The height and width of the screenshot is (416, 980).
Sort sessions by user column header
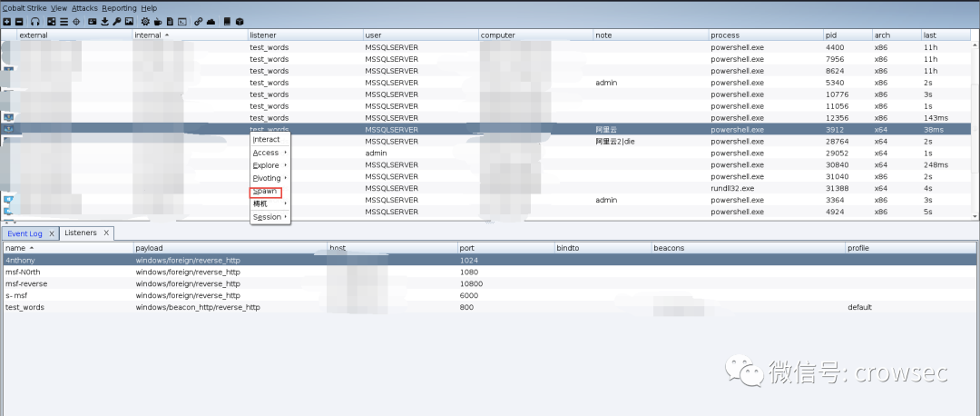click(x=421, y=35)
